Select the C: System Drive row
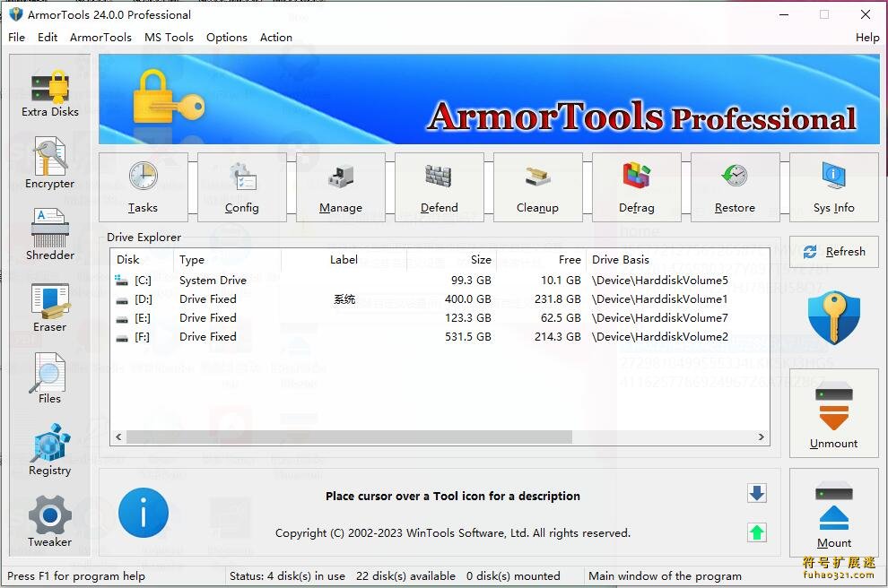Image resolution: width=888 pixels, height=588 pixels. coord(440,281)
